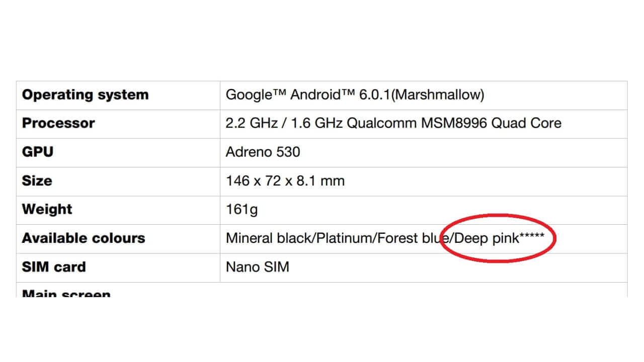The height and width of the screenshot is (362, 644).
Task: Select the "161g" weight value
Action: pyautogui.click(x=242, y=210)
